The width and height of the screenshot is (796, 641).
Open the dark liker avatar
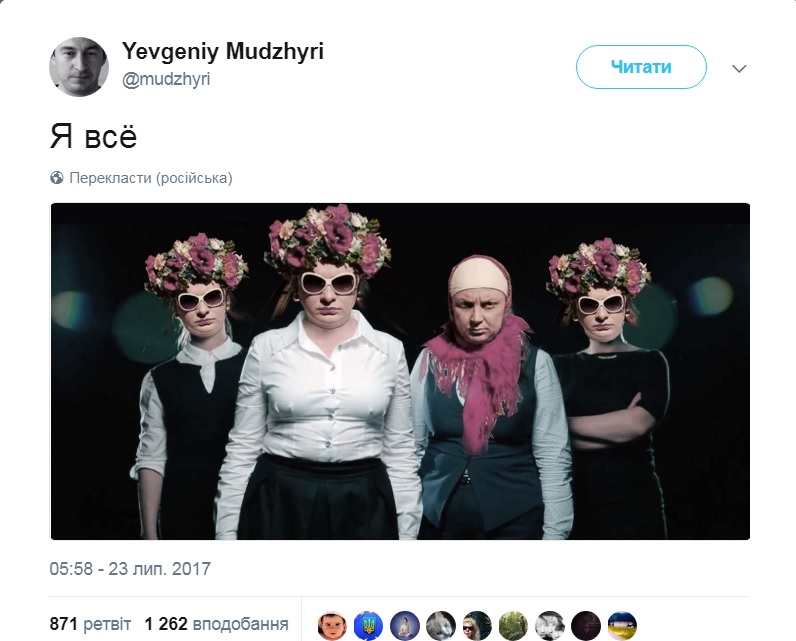pyautogui.click(x=586, y=626)
